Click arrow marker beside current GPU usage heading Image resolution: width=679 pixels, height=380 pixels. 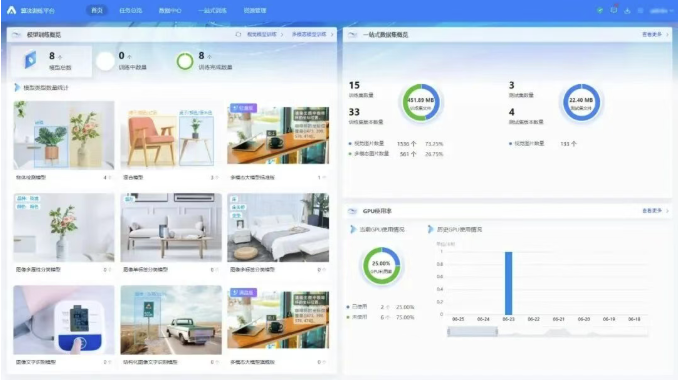click(353, 229)
